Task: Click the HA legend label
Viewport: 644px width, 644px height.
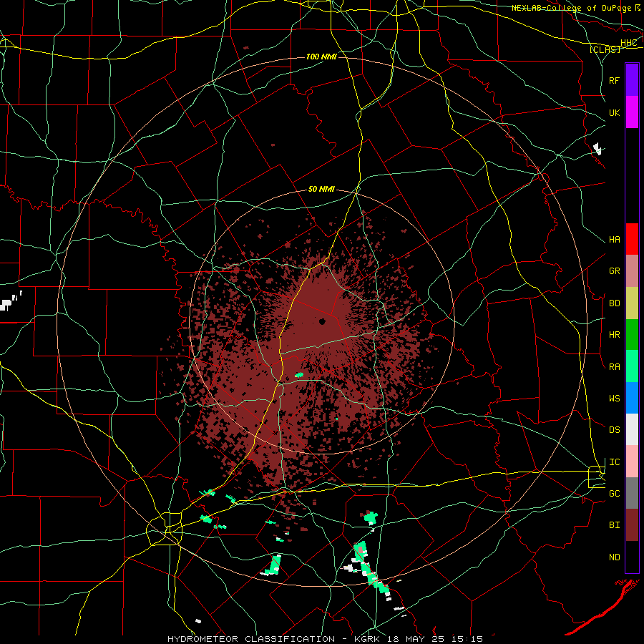Action: coord(615,240)
